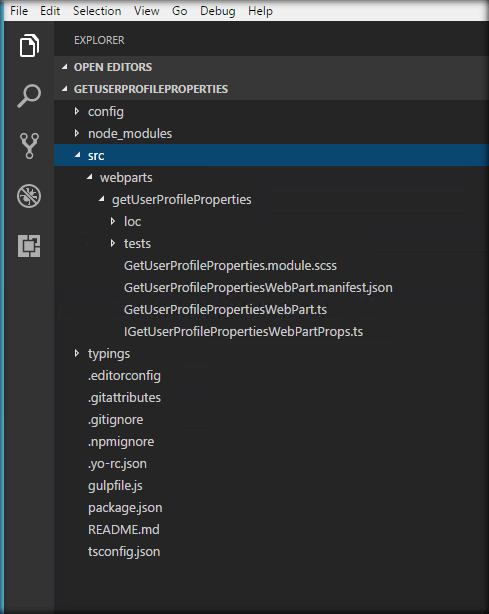489x614 pixels.
Task: Open gulpfile.js in the explorer
Action: tap(115, 486)
